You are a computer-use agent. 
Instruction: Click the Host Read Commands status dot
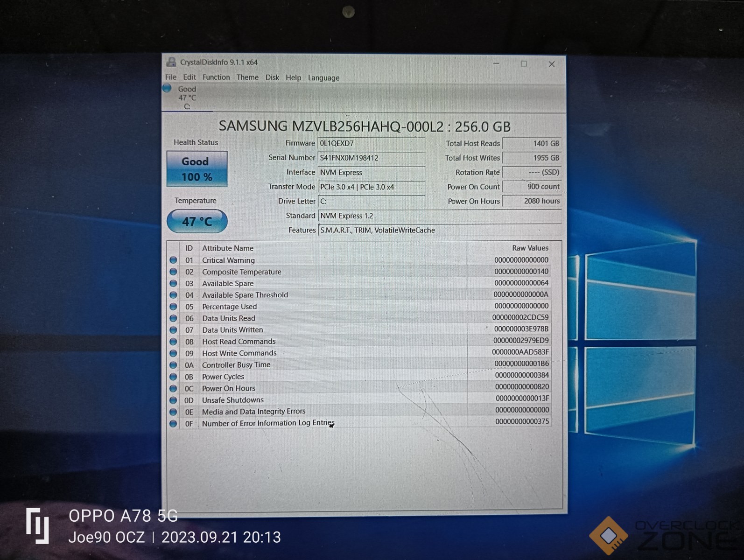pyautogui.click(x=173, y=342)
